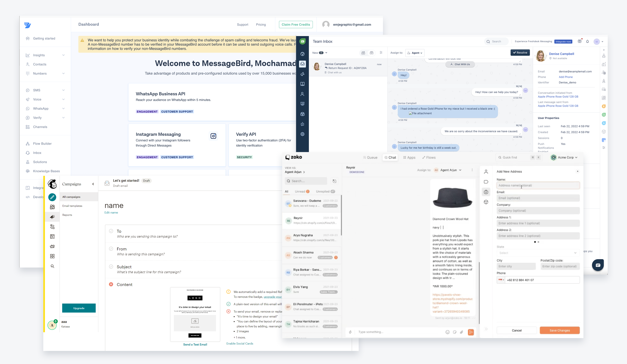627x364 pixels.
Task: Open phone country flag selector in Zoko
Action: pos(501,280)
